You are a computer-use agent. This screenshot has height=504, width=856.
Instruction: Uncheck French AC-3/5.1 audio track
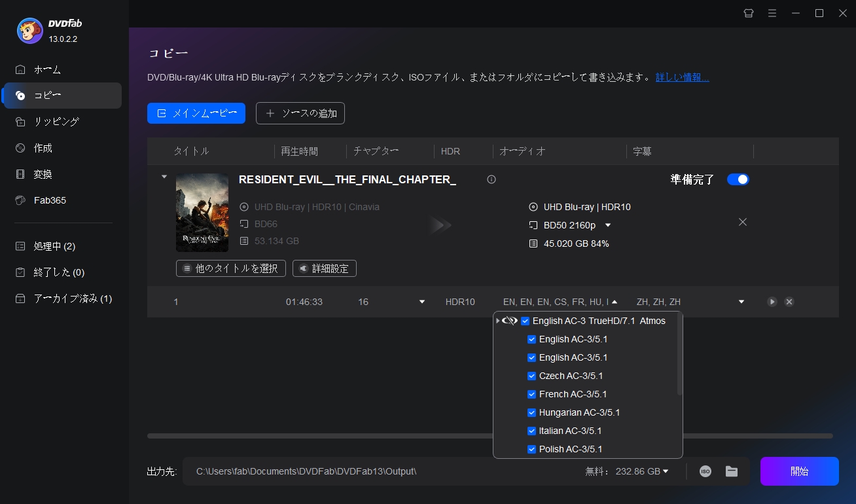[532, 394]
